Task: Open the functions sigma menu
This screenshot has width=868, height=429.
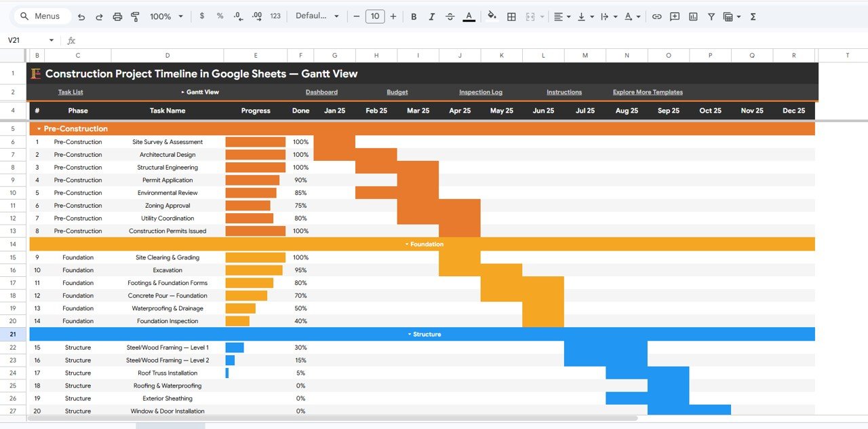Action: pos(753,16)
